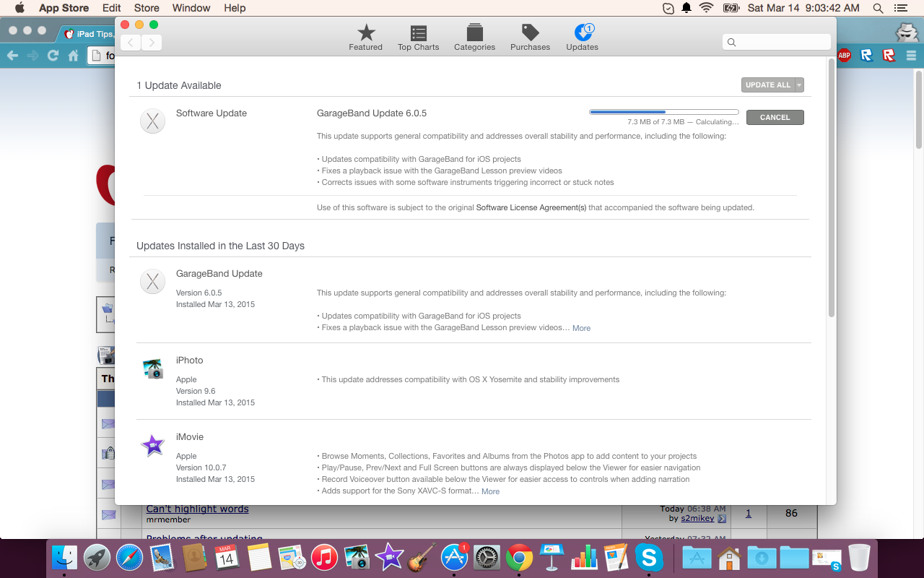924x578 pixels.
Task: Open the App Store menu
Action: click(x=64, y=8)
